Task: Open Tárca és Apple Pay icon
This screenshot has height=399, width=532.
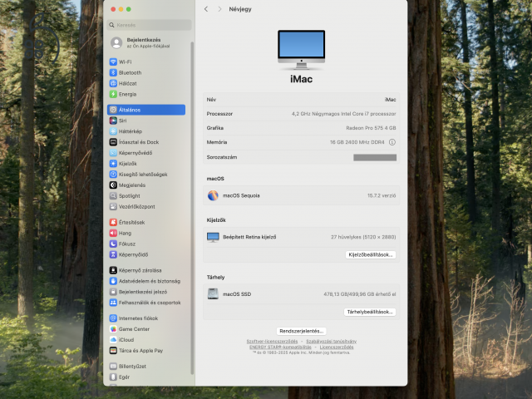Action: [x=113, y=351]
